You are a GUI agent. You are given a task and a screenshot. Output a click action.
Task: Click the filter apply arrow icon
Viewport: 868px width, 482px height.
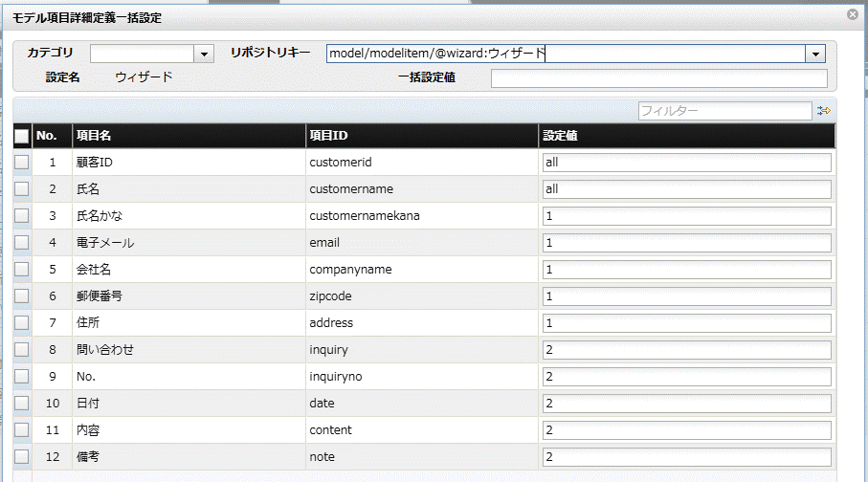point(824,111)
